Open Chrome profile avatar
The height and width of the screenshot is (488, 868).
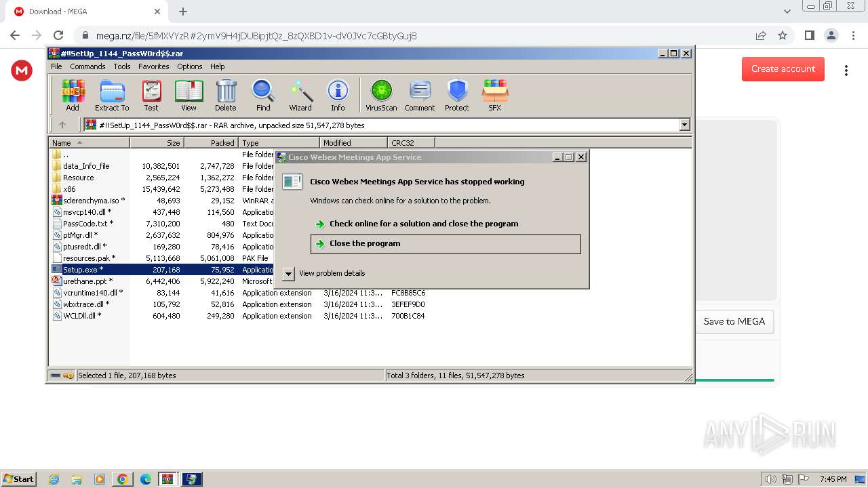831,35
